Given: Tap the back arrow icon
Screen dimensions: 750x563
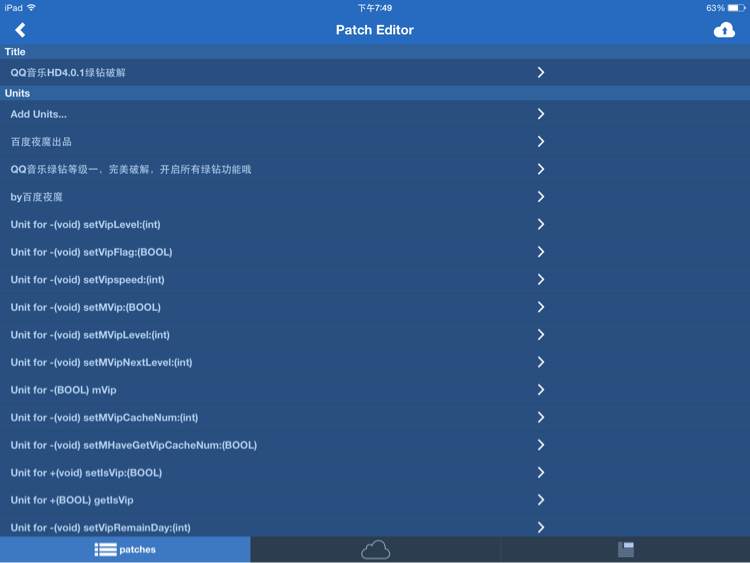Looking at the screenshot, I should point(20,30).
